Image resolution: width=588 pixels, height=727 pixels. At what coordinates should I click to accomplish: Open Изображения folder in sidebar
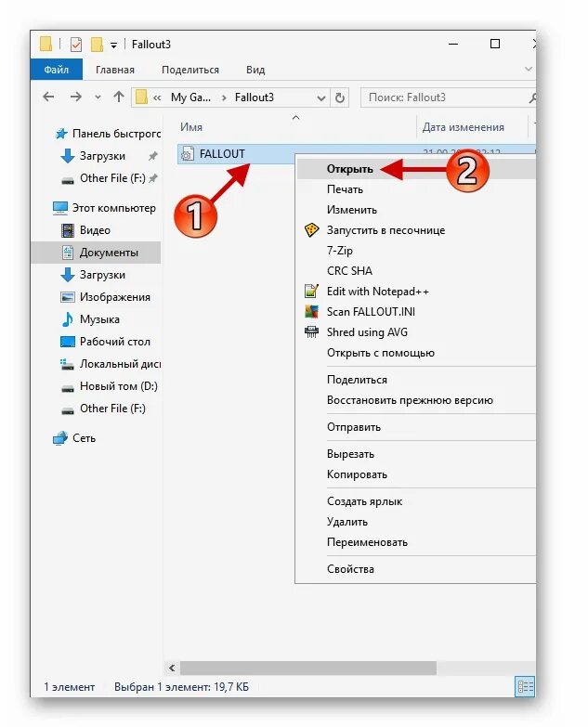pyautogui.click(x=114, y=297)
